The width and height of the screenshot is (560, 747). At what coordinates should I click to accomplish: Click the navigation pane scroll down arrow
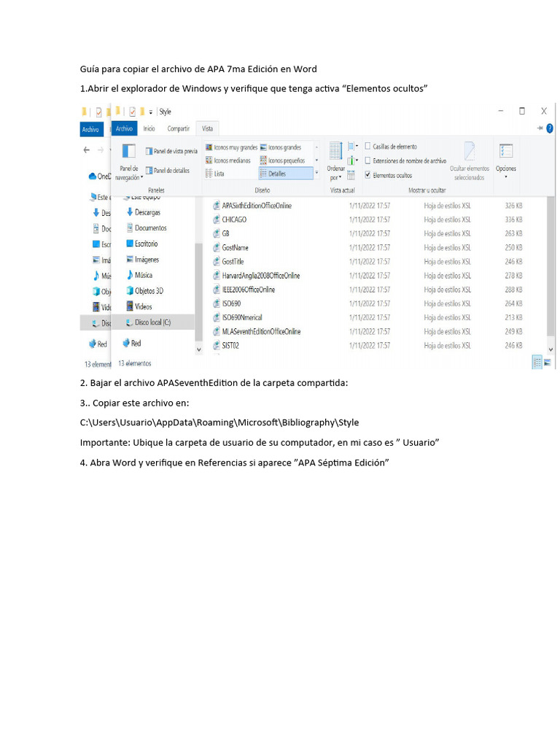(x=199, y=349)
